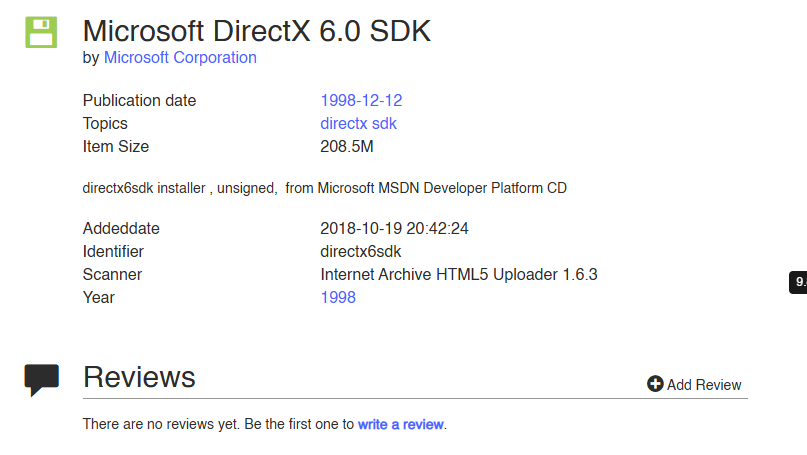Viewport: 807px width, 455px height.
Task: Click the green floppy disk software icon
Action: (41, 31)
